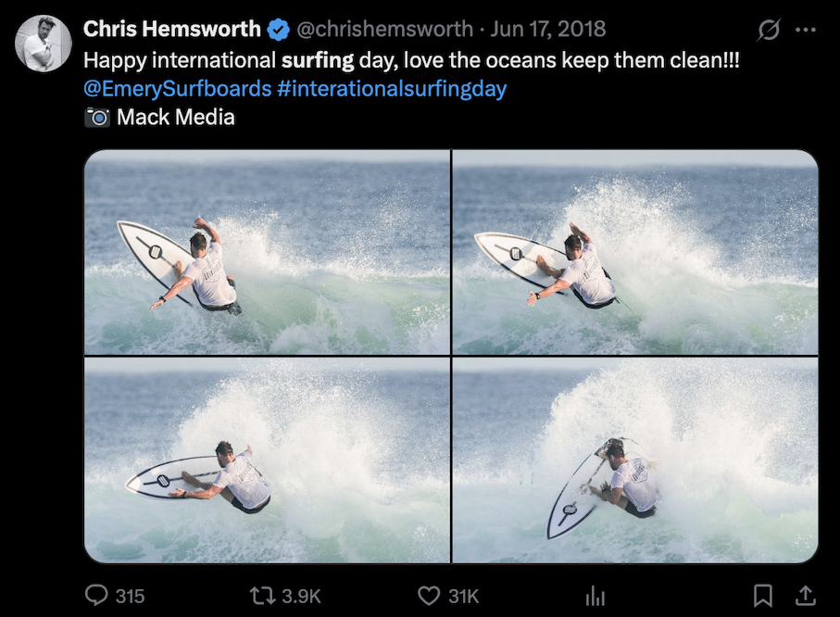Open the second surfing photo in grid
The width and height of the screenshot is (840, 617).
point(635,252)
